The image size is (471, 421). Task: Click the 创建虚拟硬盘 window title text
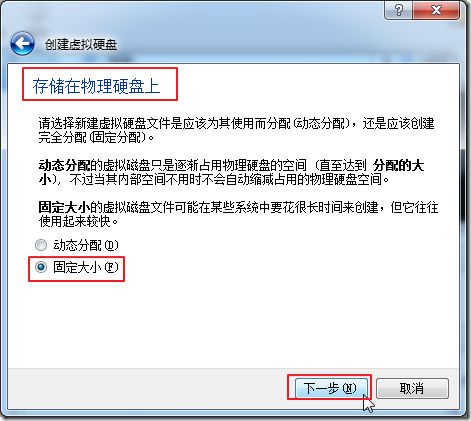pos(81,44)
